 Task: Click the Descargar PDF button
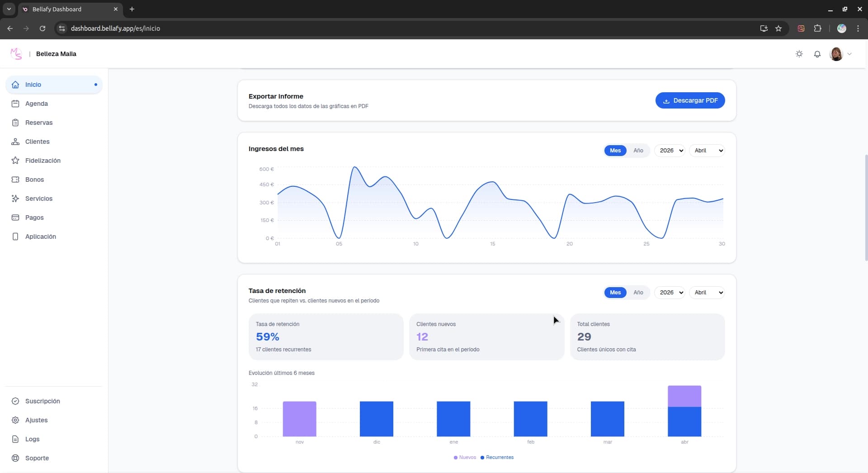pos(690,100)
